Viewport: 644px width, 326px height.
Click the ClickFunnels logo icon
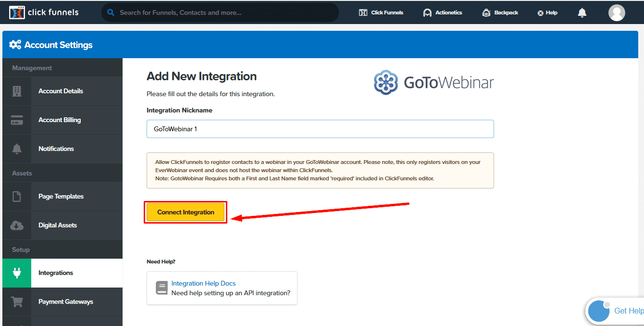click(17, 13)
